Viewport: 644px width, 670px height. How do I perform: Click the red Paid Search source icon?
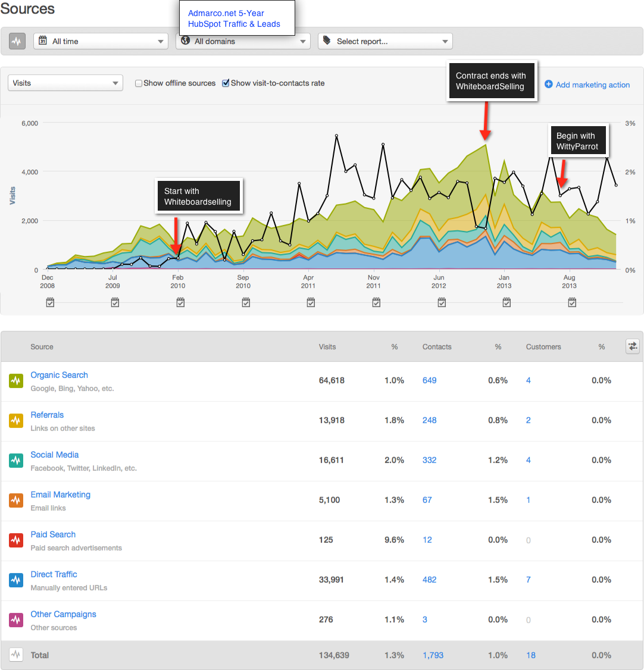[x=16, y=540]
